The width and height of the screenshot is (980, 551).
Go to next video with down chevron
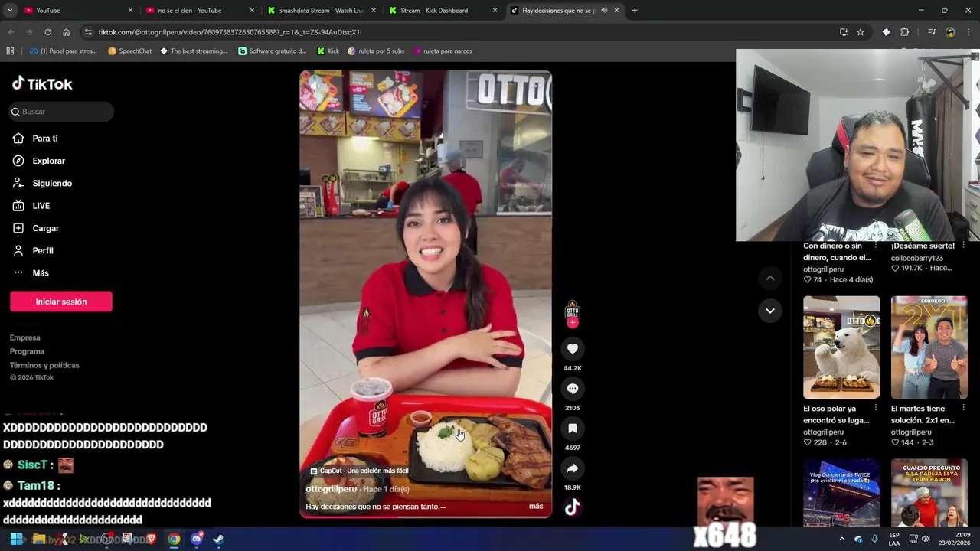click(769, 311)
